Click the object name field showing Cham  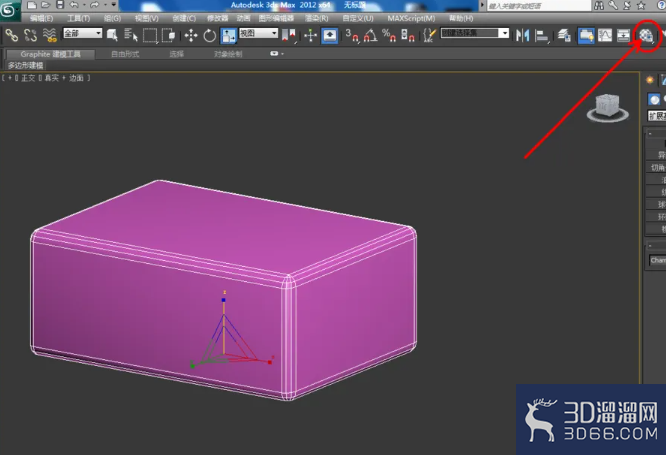pyautogui.click(x=658, y=260)
